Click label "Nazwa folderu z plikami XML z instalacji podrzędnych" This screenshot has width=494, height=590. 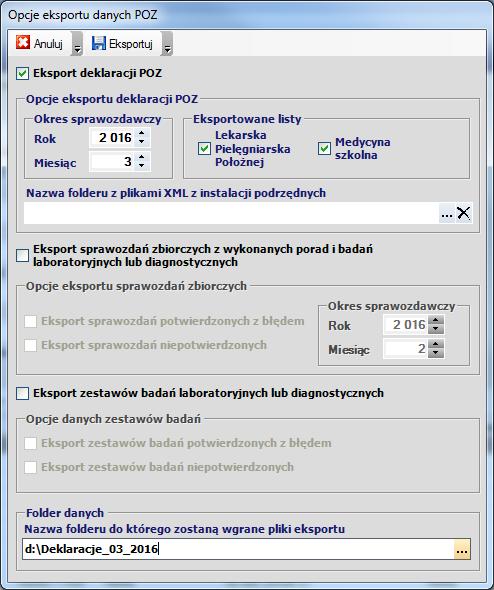coord(176,193)
